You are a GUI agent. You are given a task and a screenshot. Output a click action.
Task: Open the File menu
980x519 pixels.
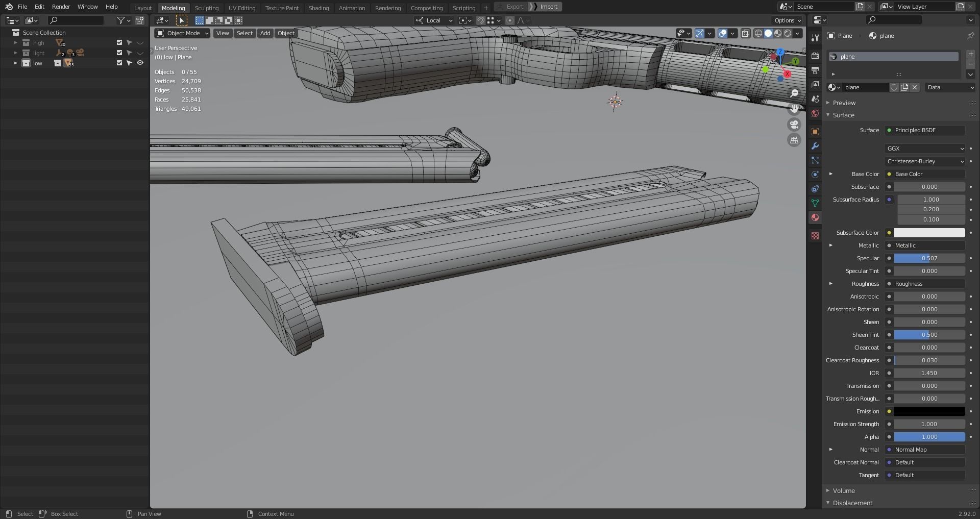click(x=22, y=7)
